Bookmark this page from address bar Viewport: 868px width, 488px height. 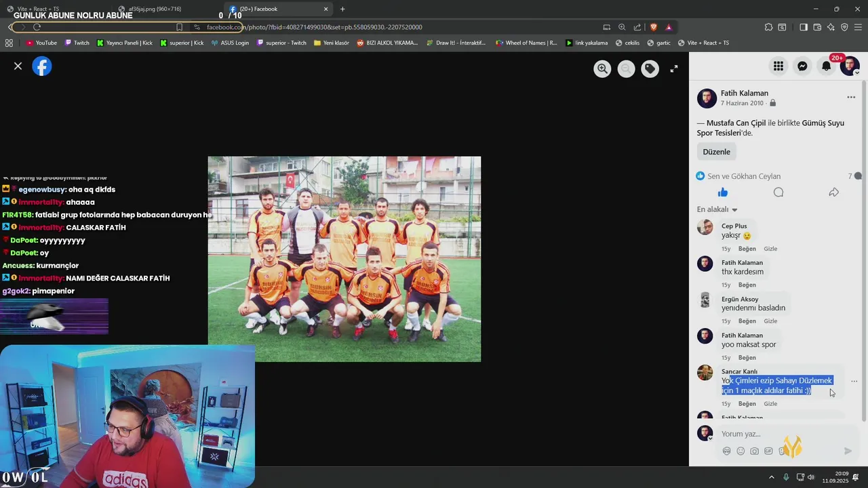179,27
